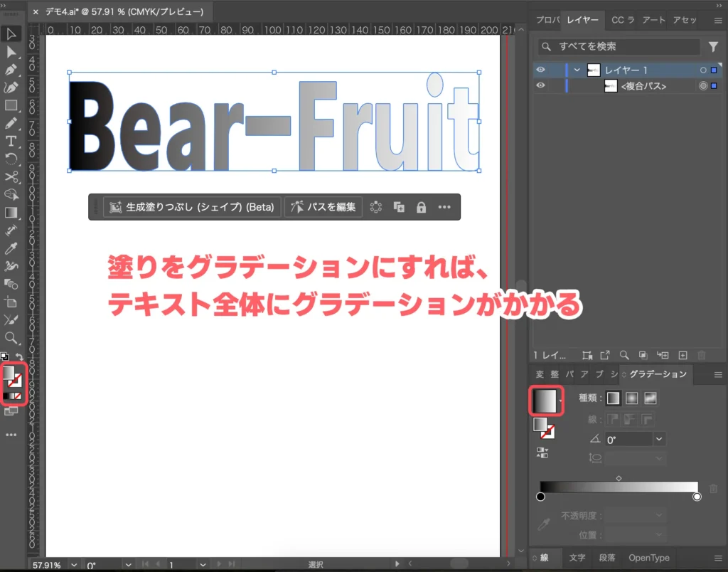Select the Type tool in the toolbar
Screen dimensions: 728x572
point(11,142)
